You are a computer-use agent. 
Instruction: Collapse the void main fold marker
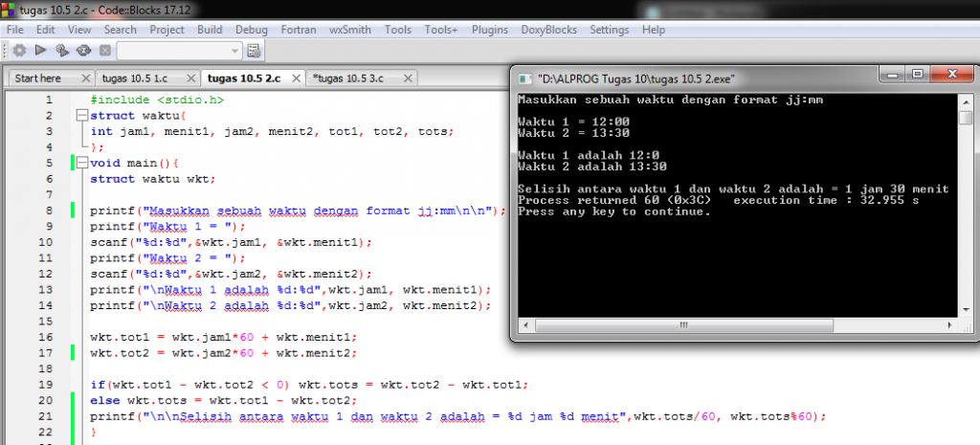click(x=80, y=163)
